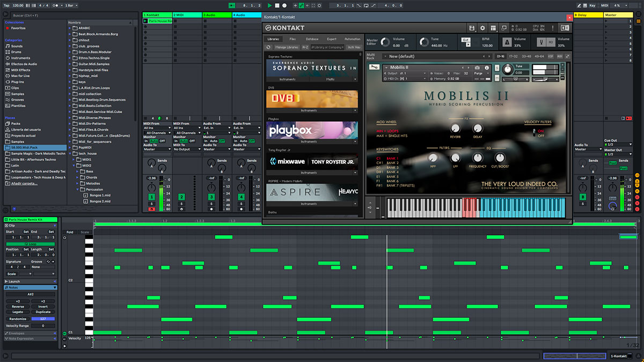644x362 pixels.
Task: Open Mobilis II wrench edit mode
Action: (374, 67)
